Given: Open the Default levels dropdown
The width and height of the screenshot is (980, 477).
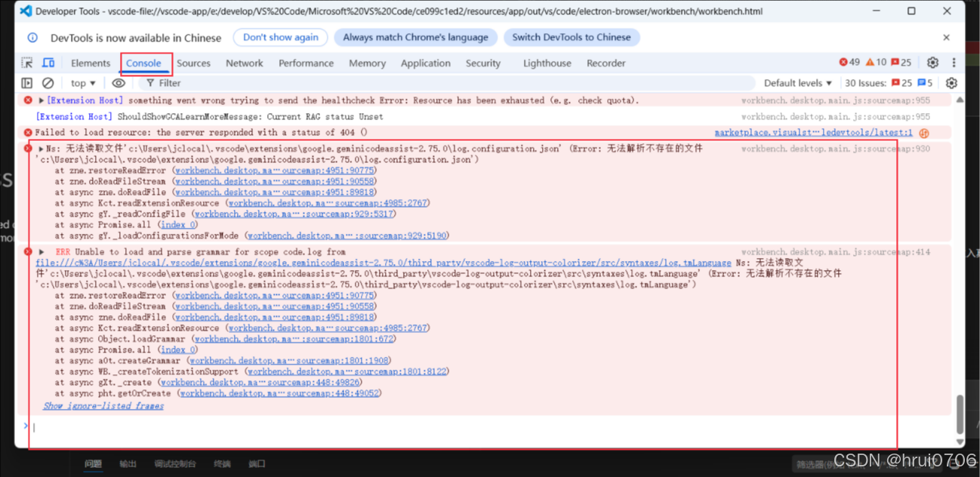Looking at the screenshot, I should 797,83.
